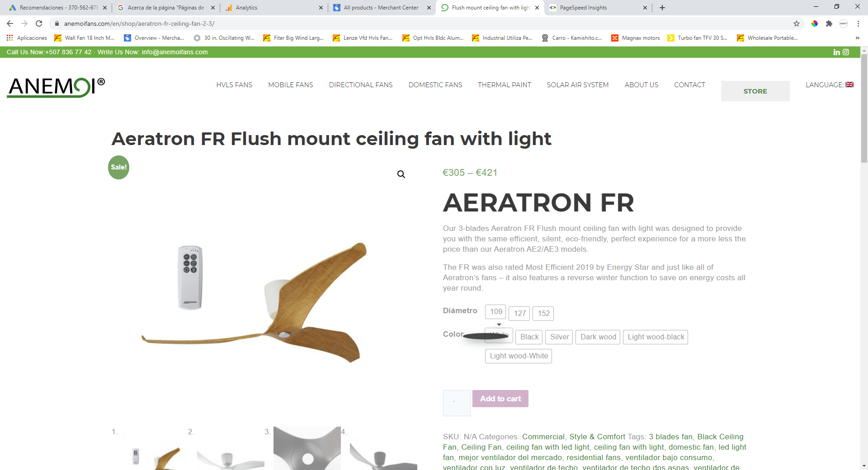The height and width of the screenshot is (470, 868).
Task: Click the Add to cart button
Action: 500,399
